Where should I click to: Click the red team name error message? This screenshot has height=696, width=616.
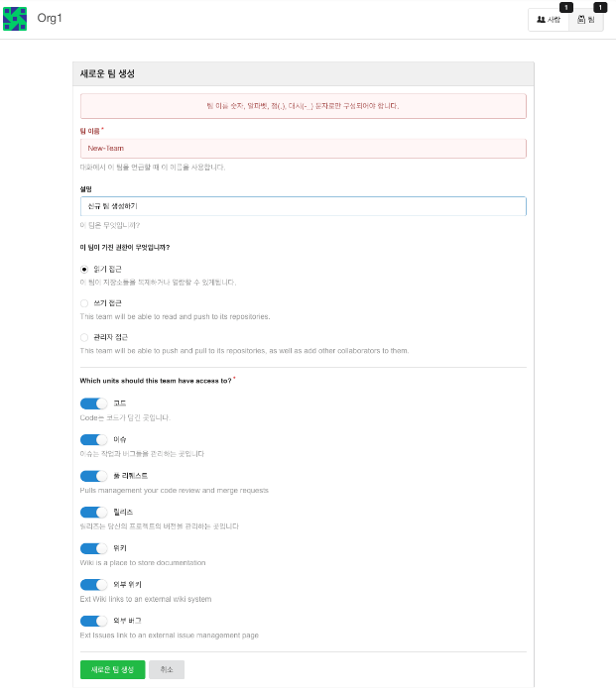[303, 106]
